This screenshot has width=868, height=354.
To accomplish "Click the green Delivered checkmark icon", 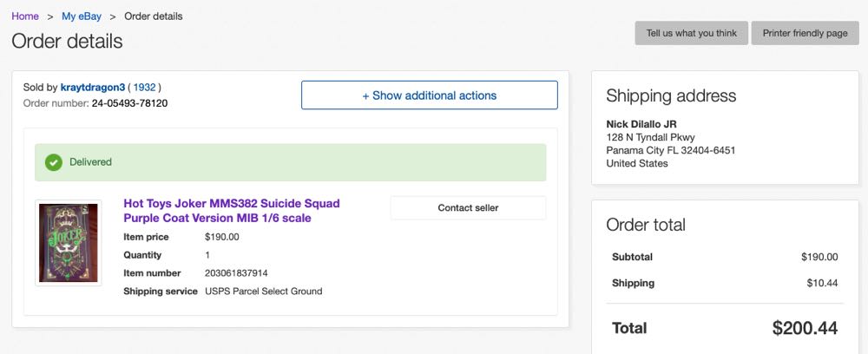I will coord(54,162).
